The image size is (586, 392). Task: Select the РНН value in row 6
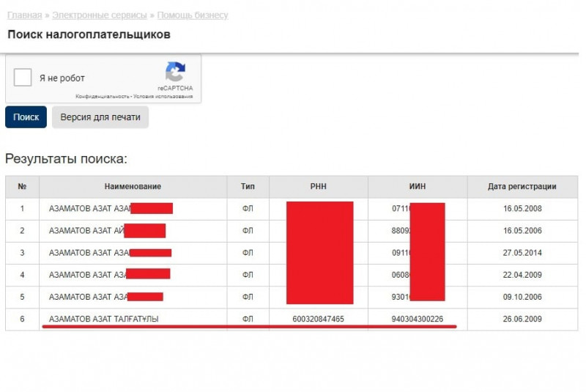coord(318,319)
